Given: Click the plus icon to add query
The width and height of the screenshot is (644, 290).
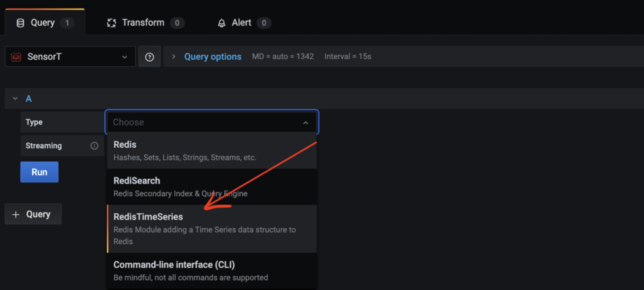Looking at the screenshot, I should coord(16,215).
